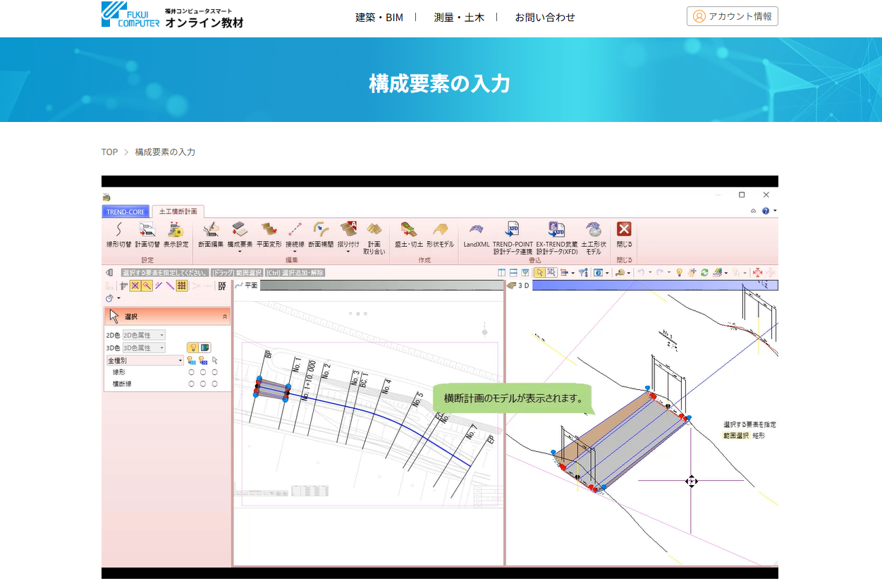Select the 断面補間 section interpolation tool
Viewport: 882px width, 588px height.
[321, 231]
